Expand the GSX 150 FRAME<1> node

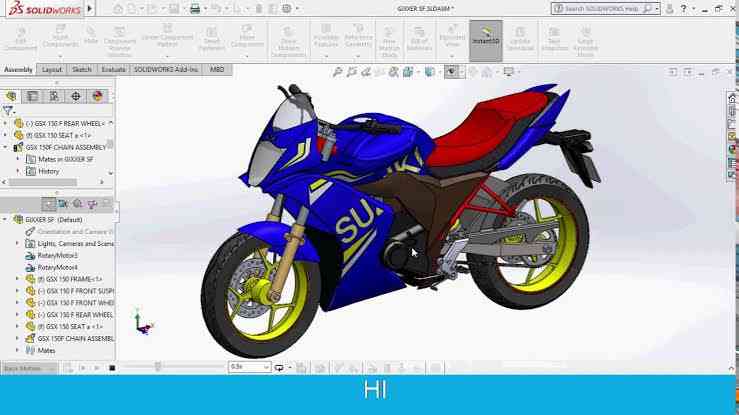point(17,279)
